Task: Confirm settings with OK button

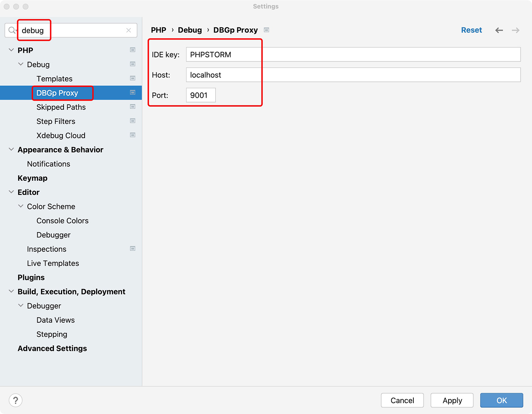Action: [x=502, y=400]
